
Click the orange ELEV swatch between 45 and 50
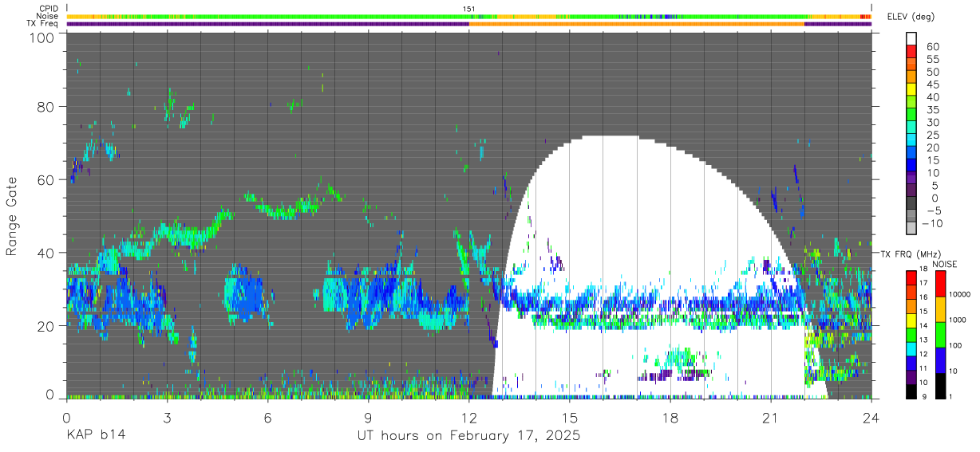tap(911, 77)
